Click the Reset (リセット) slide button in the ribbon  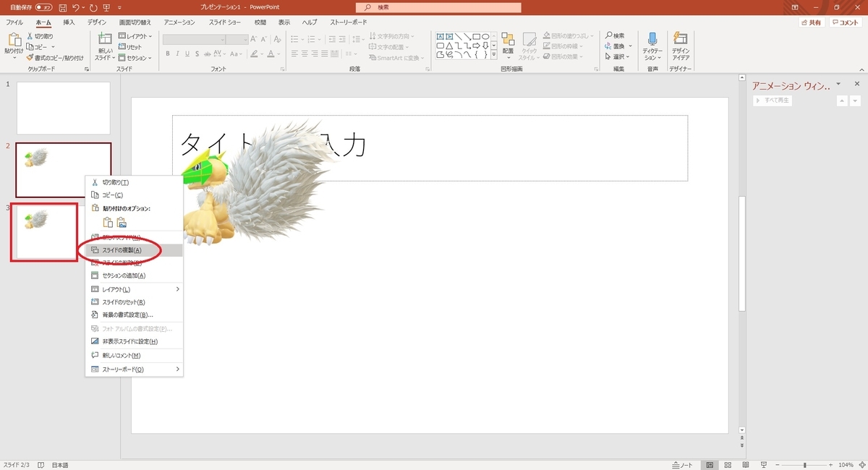pos(130,47)
